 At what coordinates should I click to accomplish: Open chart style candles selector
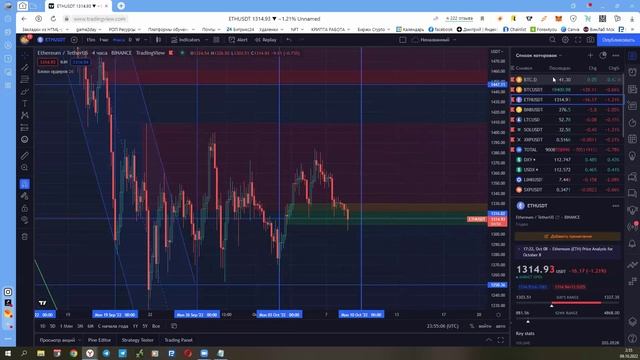tap(158, 40)
